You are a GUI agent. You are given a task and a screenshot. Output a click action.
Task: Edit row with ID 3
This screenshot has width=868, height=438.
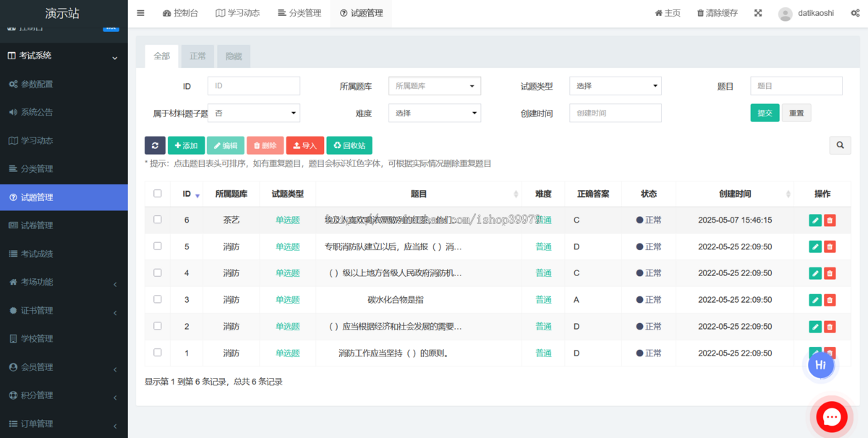(815, 300)
